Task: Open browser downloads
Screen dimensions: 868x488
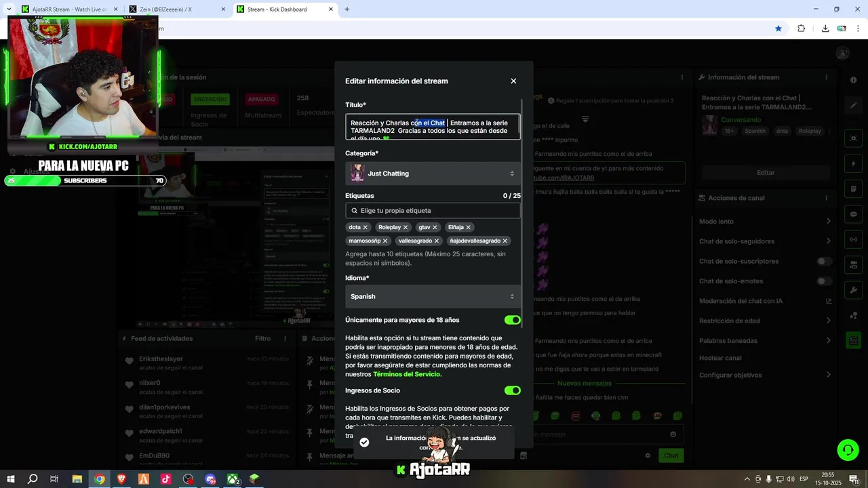Action: (x=825, y=28)
